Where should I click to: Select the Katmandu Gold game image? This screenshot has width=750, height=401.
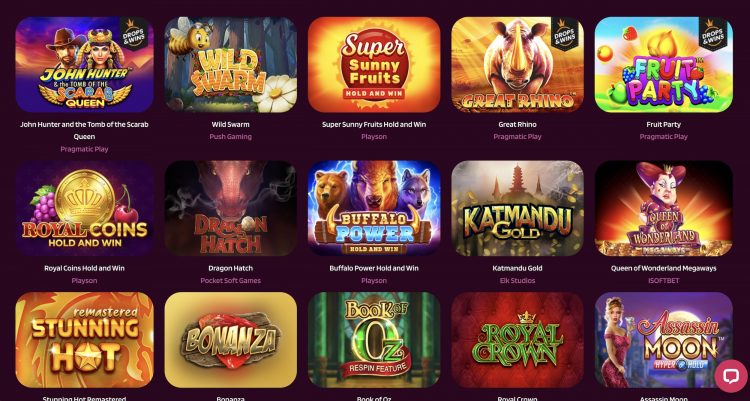click(518, 208)
